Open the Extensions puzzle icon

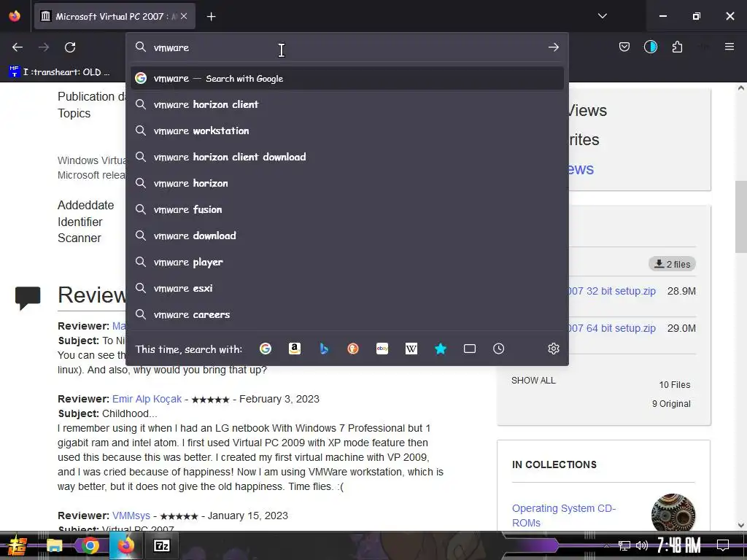click(677, 47)
